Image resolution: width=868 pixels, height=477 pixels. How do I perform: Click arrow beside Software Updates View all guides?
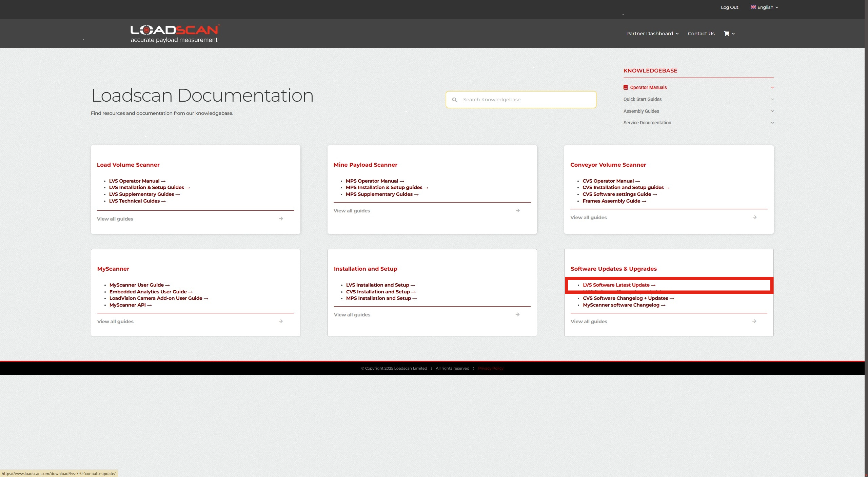754,321
